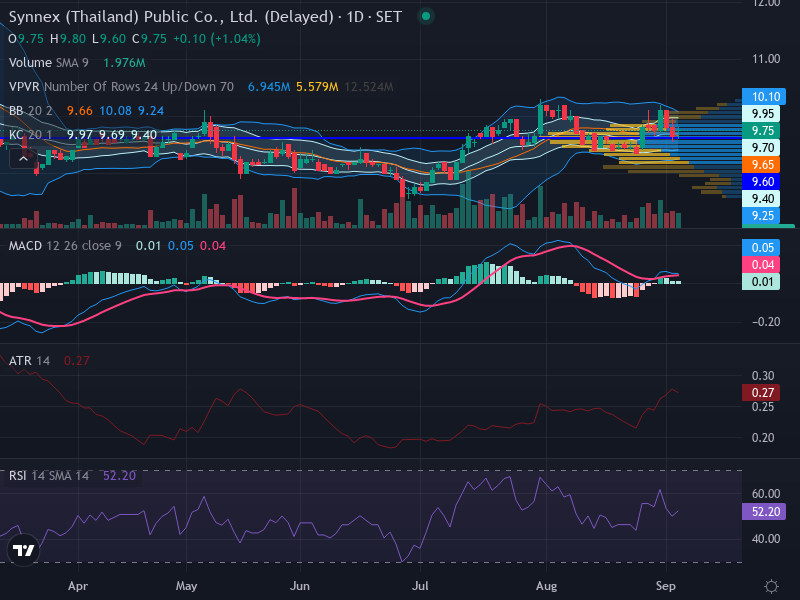Click the MACD 0.01 histogram label
Image resolution: width=800 pixels, height=600 pixels.
click(761, 282)
